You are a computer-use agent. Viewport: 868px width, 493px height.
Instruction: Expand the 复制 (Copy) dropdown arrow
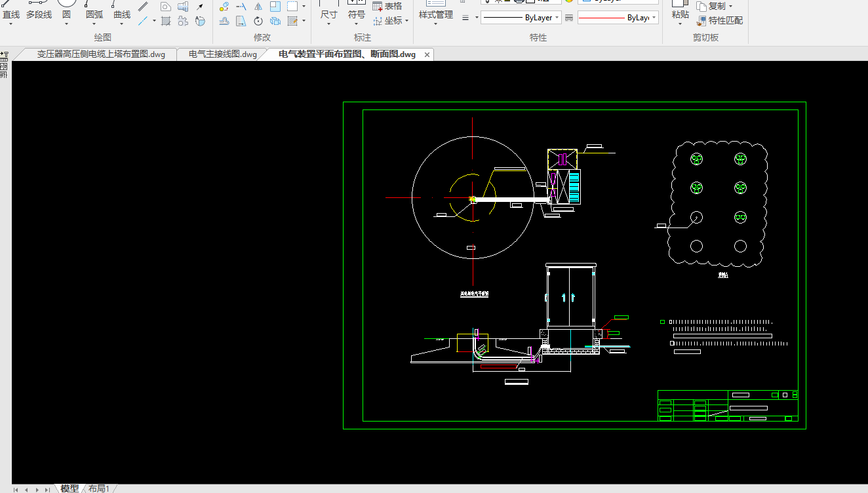click(730, 6)
